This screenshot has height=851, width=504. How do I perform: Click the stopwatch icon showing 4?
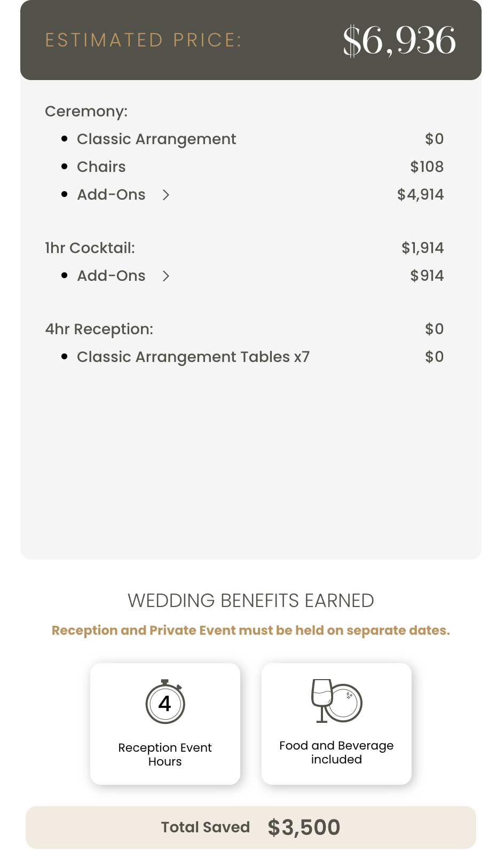[x=165, y=702]
